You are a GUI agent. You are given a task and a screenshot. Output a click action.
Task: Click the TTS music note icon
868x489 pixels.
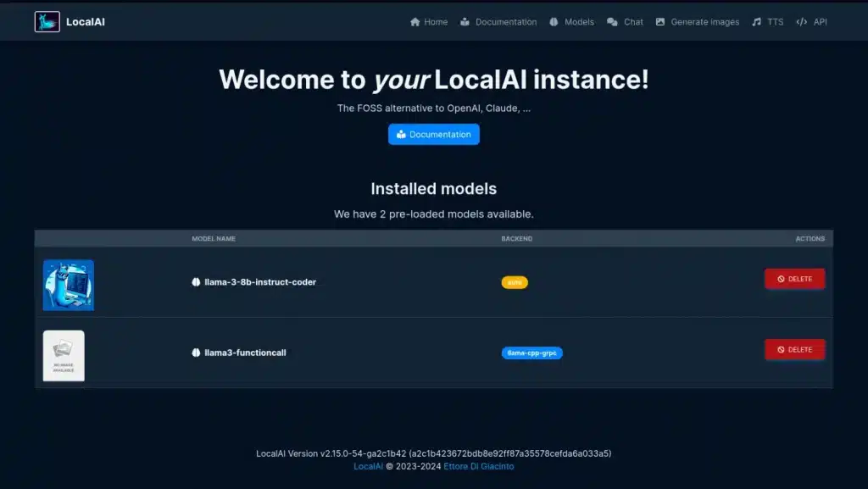[x=756, y=22]
